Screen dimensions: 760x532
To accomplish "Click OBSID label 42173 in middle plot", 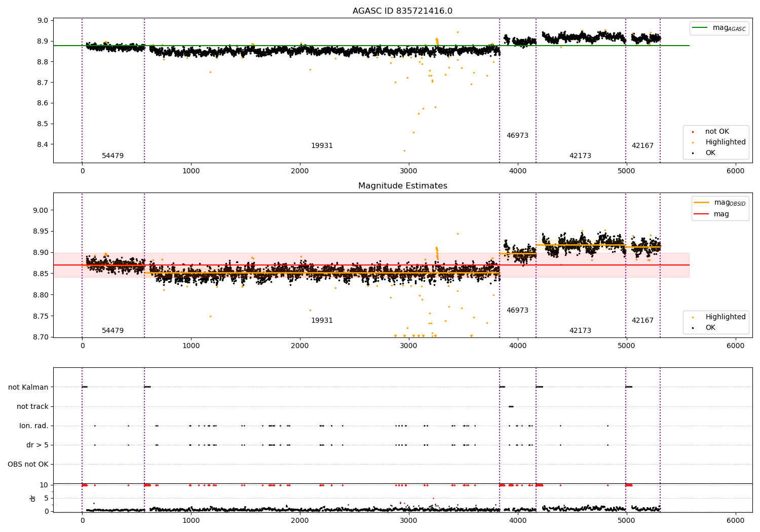I will click(x=580, y=331).
